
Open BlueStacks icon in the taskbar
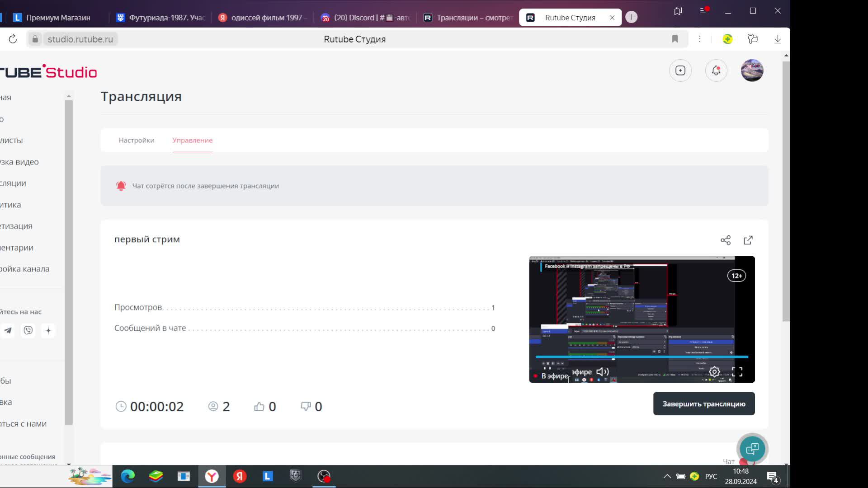pyautogui.click(x=156, y=476)
